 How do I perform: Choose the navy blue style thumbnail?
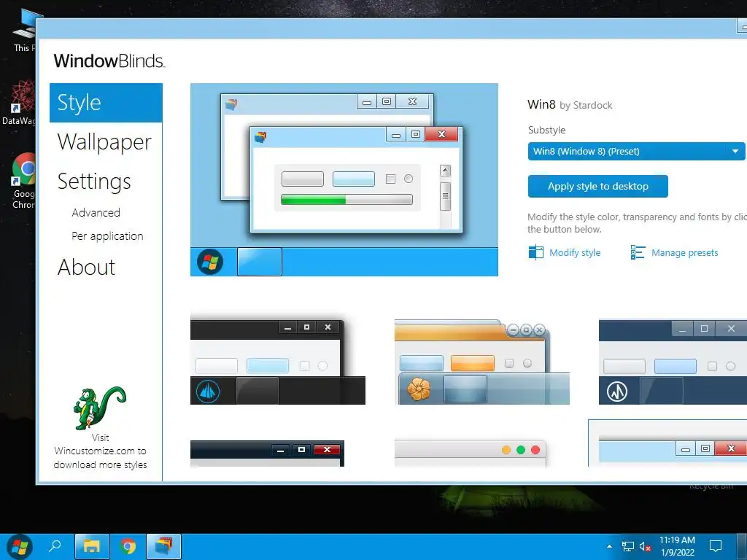click(x=673, y=362)
